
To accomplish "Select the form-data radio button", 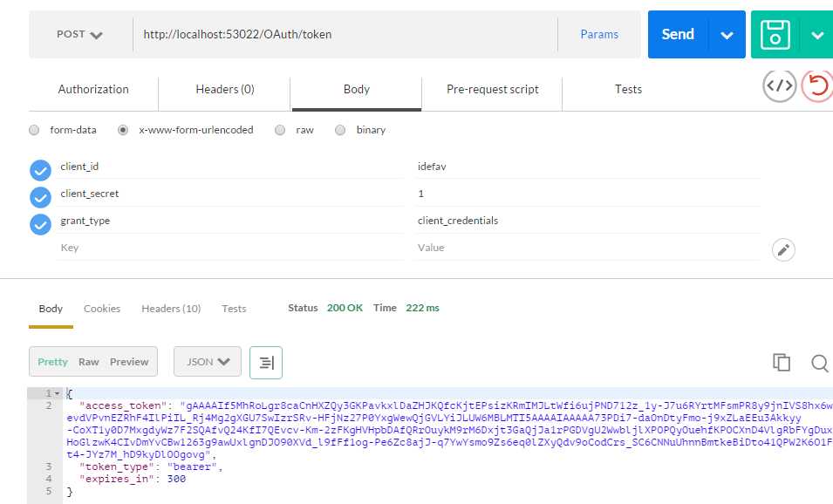I will [34, 130].
